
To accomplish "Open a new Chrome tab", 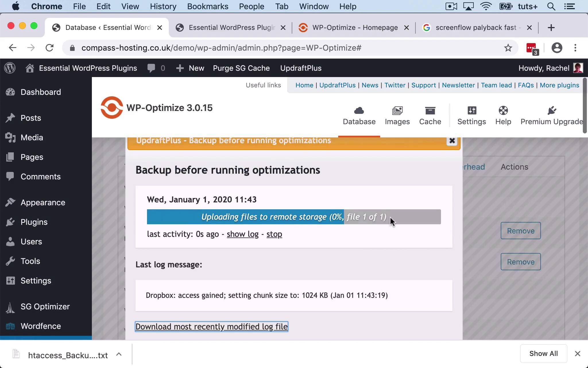I will tap(551, 28).
